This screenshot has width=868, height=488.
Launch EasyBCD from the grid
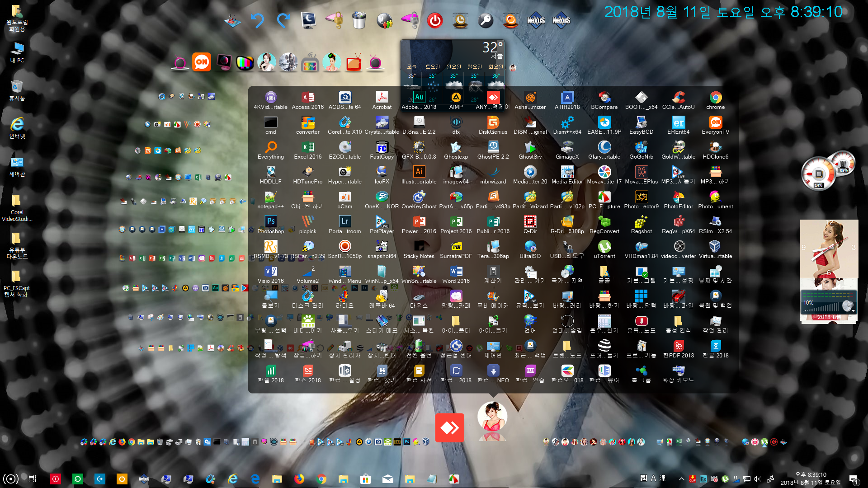642,125
